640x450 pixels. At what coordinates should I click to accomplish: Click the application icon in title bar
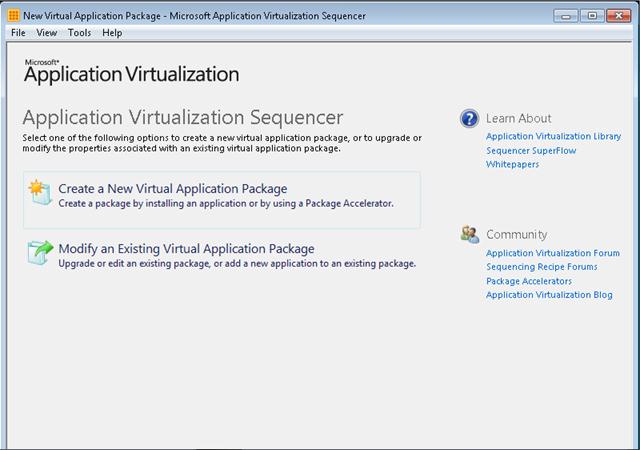[13, 16]
